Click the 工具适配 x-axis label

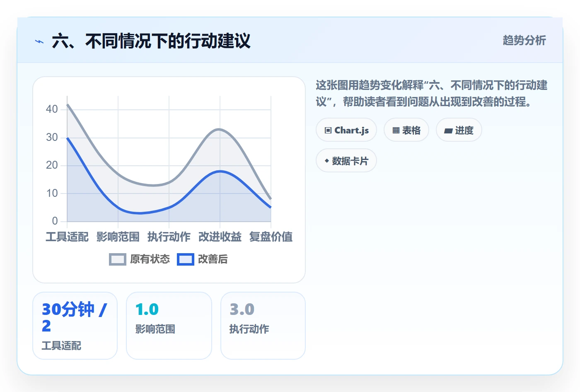[x=67, y=237]
